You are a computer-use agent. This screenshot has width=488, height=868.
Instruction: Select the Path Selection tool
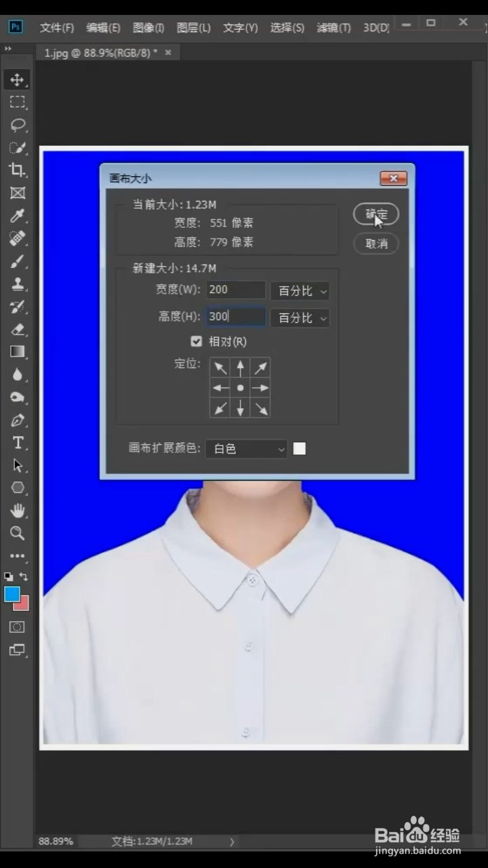click(x=18, y=466)
